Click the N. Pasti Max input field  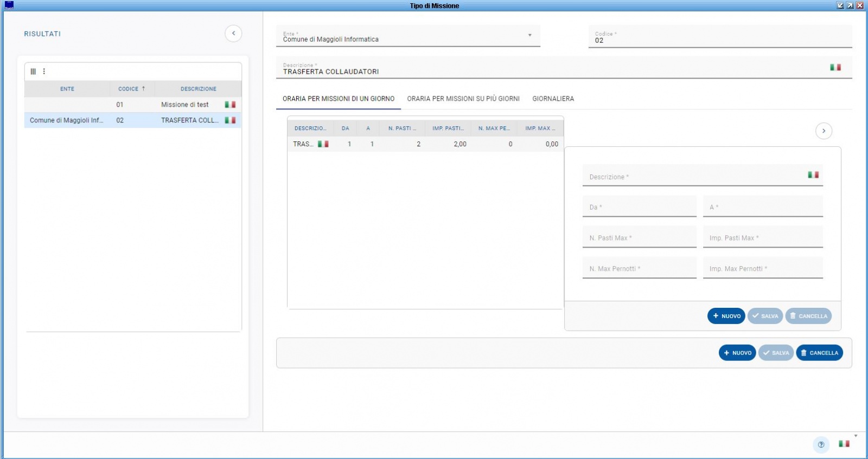[x=639, y=238]
